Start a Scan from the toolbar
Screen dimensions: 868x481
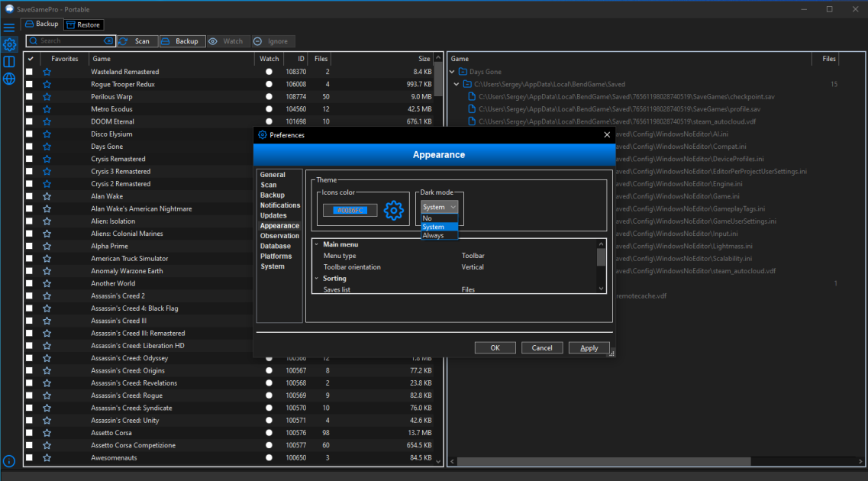136,41
